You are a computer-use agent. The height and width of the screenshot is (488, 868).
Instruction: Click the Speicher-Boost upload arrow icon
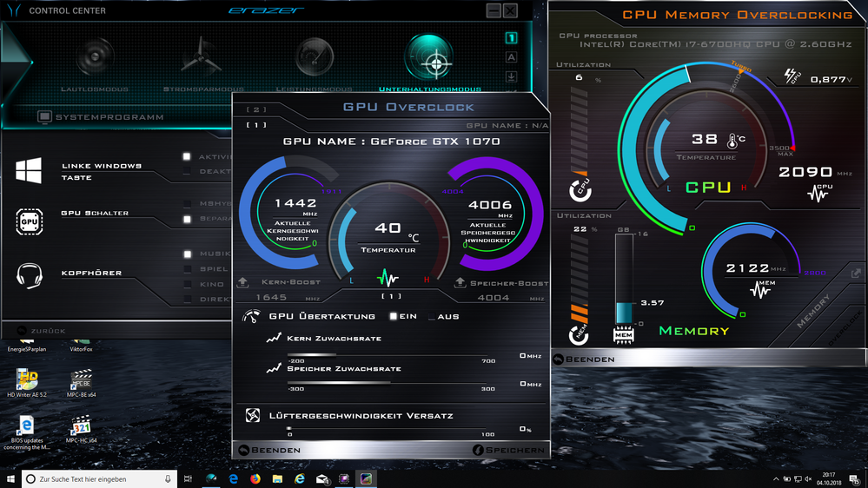[x=461, y=283]
